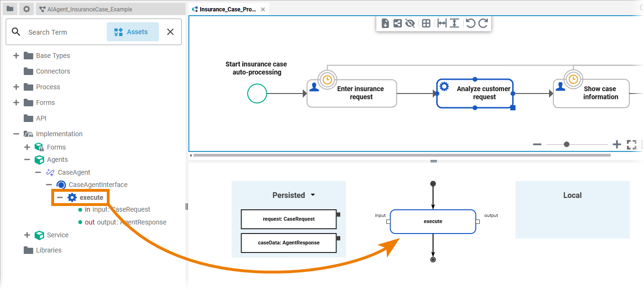Click the redo arrow in the toolbar
Image resolution: width=644 pixels, height=290 pixels.
[483, 23]
